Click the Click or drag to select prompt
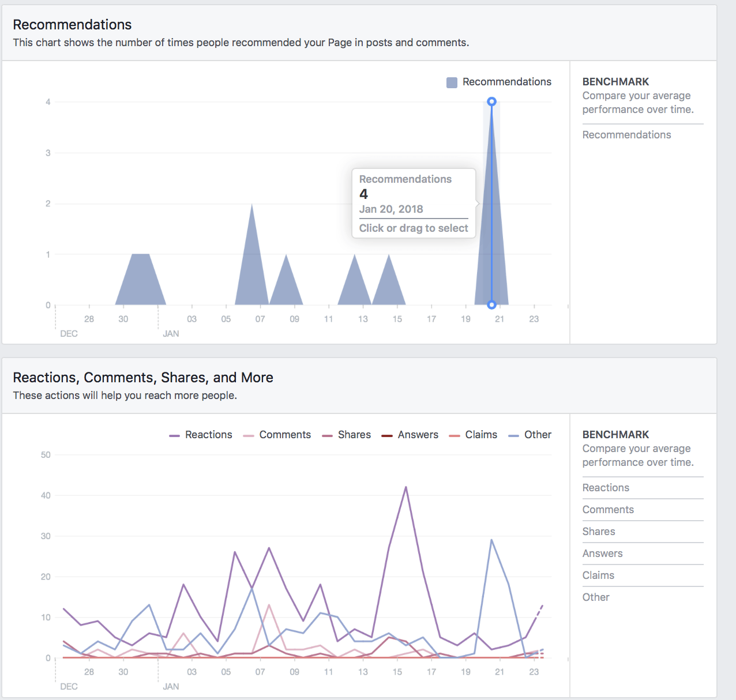736x700 pixels. (x=413, y=228)
